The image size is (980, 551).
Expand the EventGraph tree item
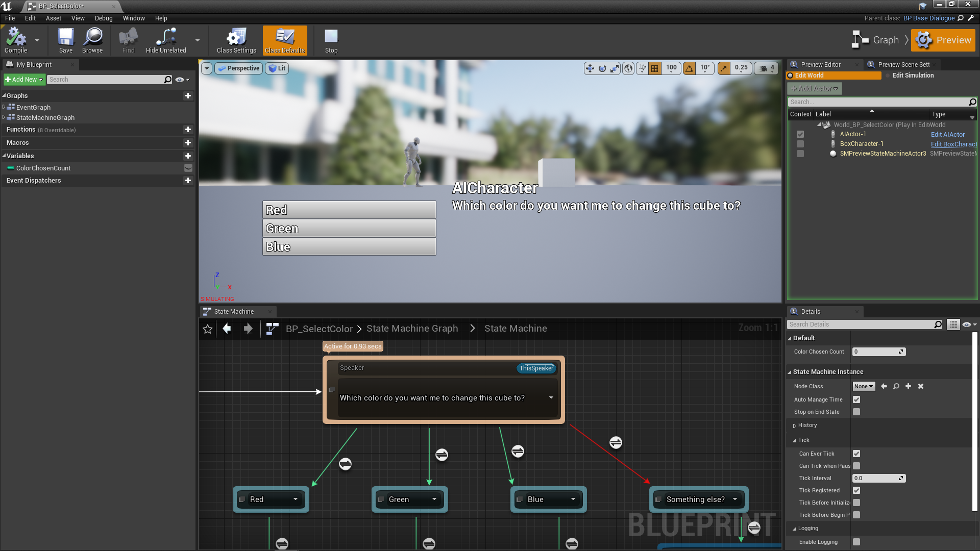coord(4,107)
